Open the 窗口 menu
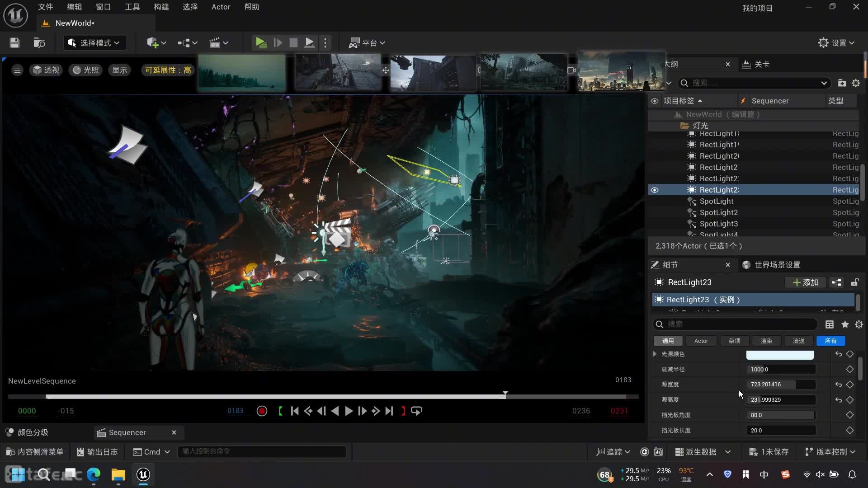This screenshot has width=868, height=488. coord(103,7)
